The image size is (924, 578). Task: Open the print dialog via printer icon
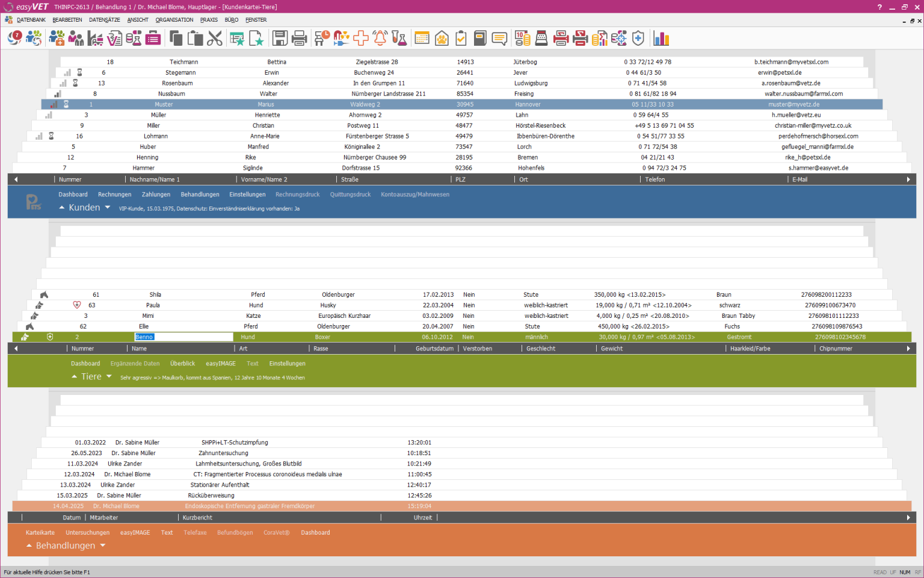click(x=299, y=37)
